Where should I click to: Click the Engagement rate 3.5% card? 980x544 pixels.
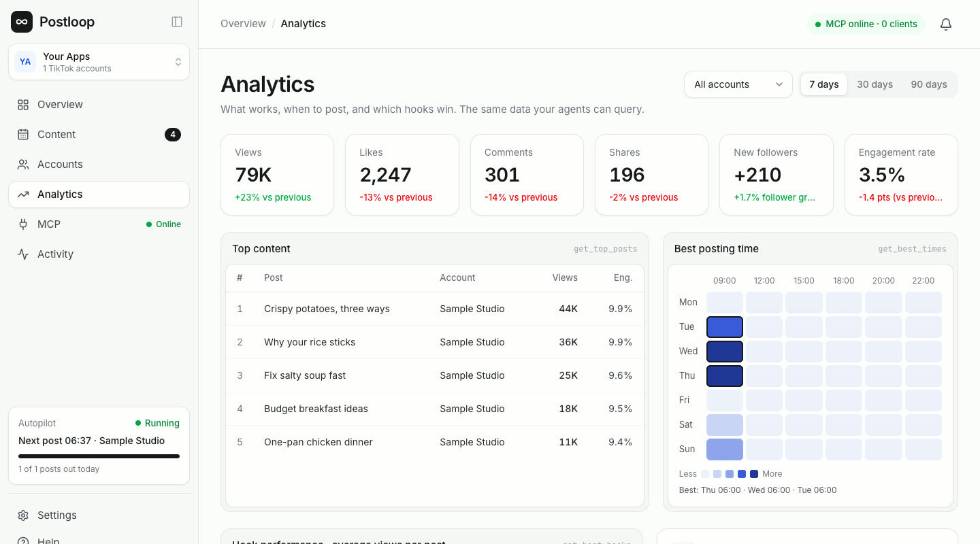[x=901, y=175]
